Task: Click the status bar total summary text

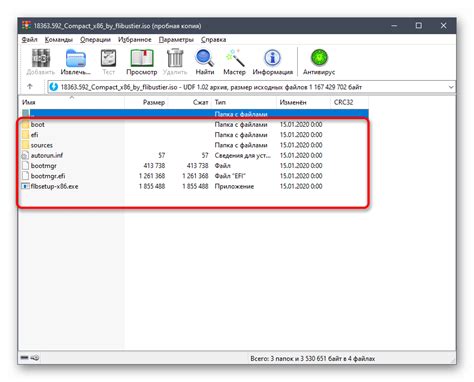Action: [312, 359]
